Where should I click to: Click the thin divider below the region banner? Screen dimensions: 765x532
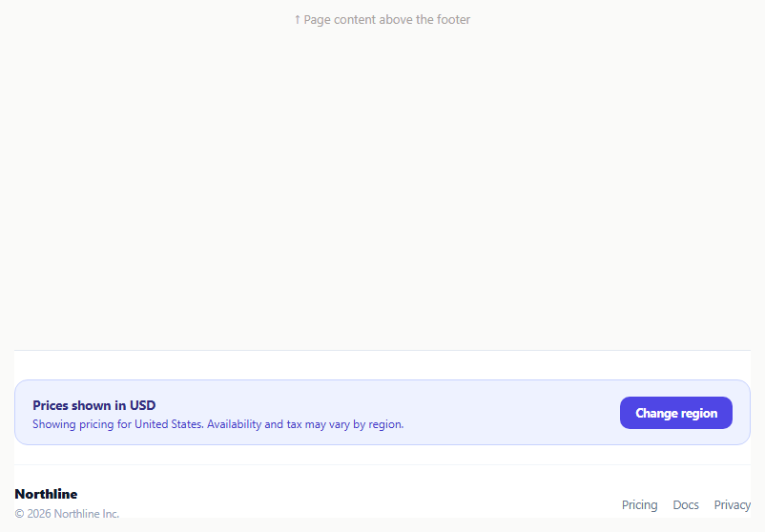tap(382, 464)
